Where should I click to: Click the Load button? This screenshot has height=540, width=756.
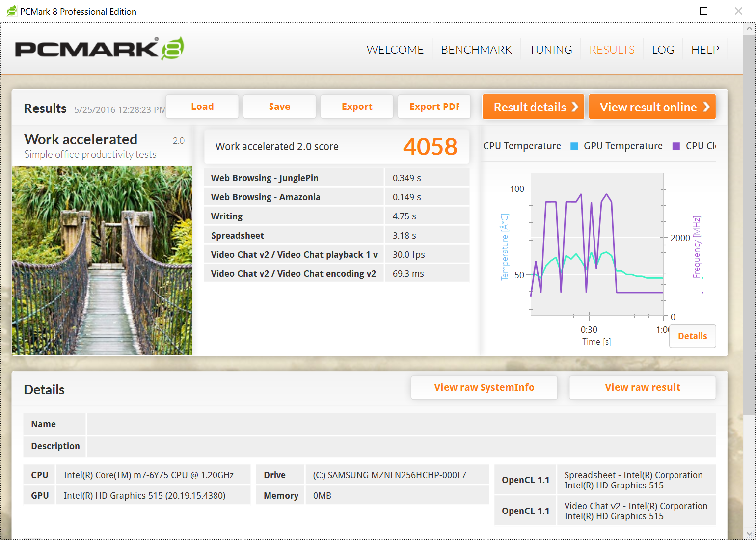pyautogui.click(x=202, y=107)
